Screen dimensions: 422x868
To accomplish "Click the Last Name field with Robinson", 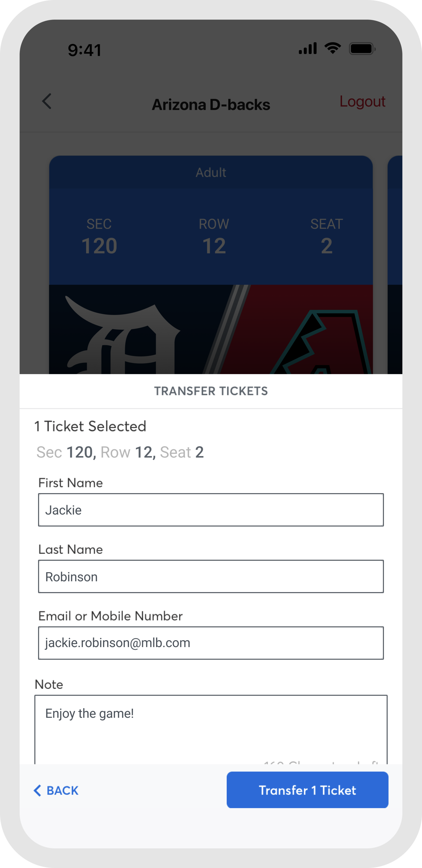I will 211,577.
